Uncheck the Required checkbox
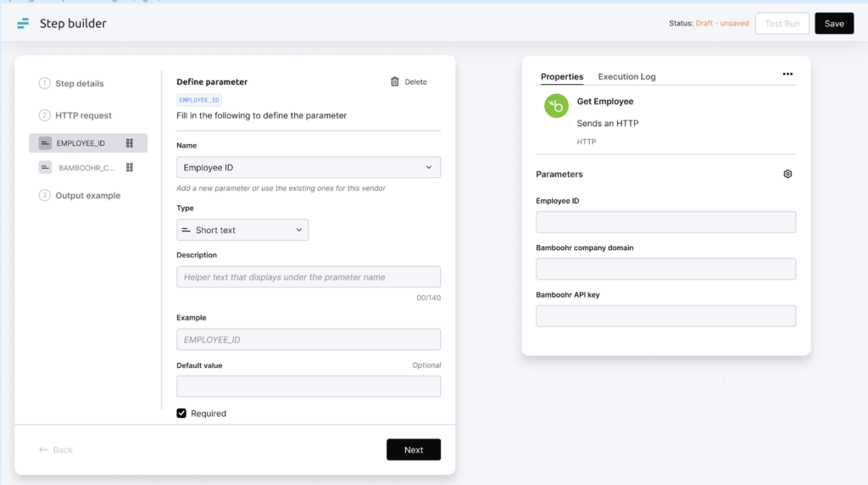The image size is (868, 485). tap(181, 413)
